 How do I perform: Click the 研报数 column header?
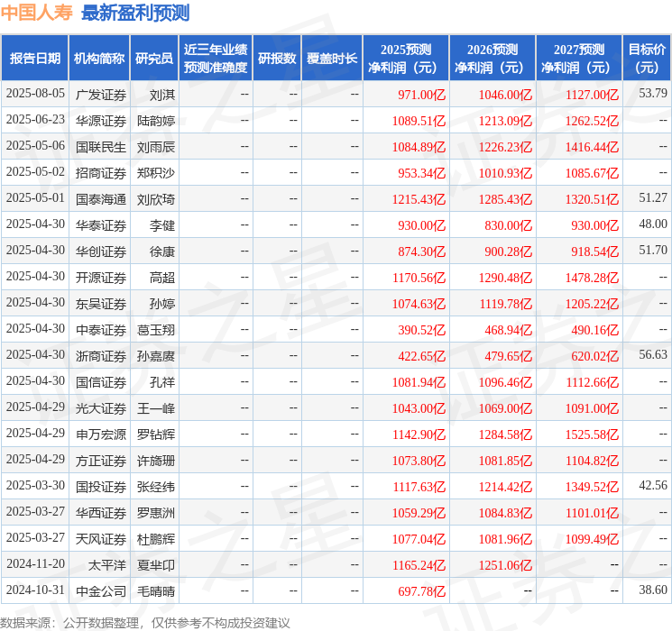coord(277,59)
